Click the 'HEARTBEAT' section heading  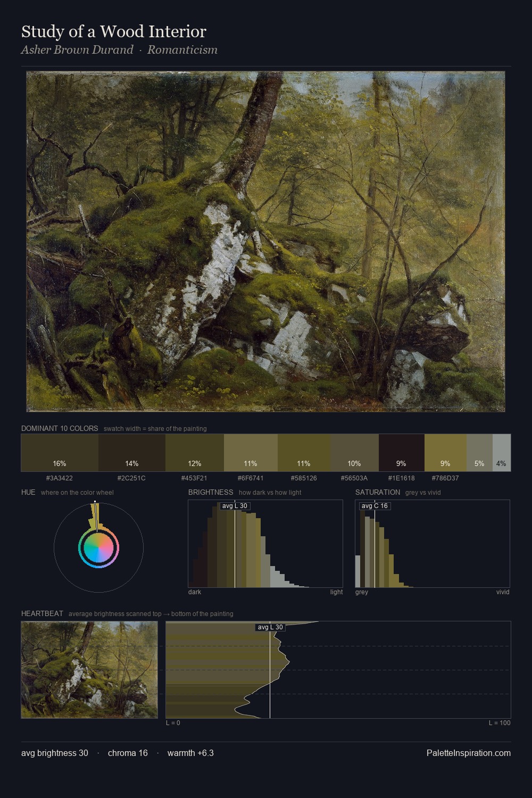[42, 613]
